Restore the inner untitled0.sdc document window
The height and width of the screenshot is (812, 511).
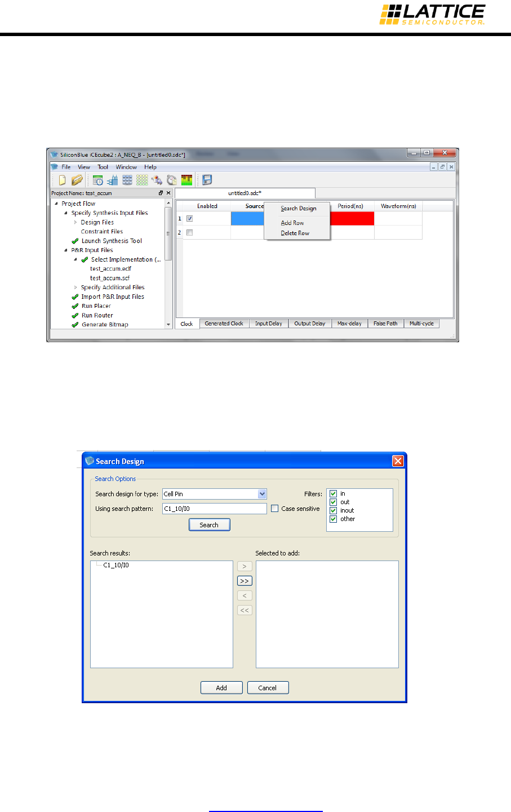(x=442, y=167)
